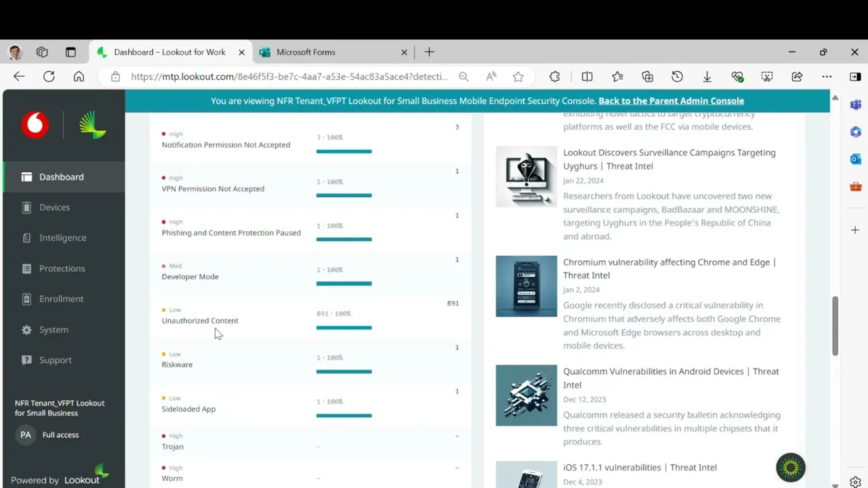Click the Enrollment device icon
The width and height of the screenshot is (868, 488).
pos(26,299)
